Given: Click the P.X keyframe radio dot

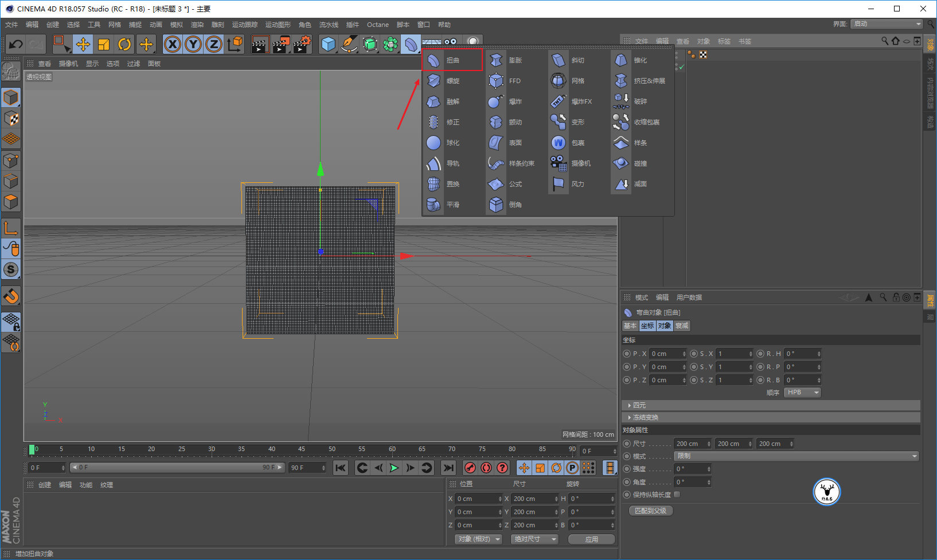Looking at the screenshot, I should [x=627, y=354].
